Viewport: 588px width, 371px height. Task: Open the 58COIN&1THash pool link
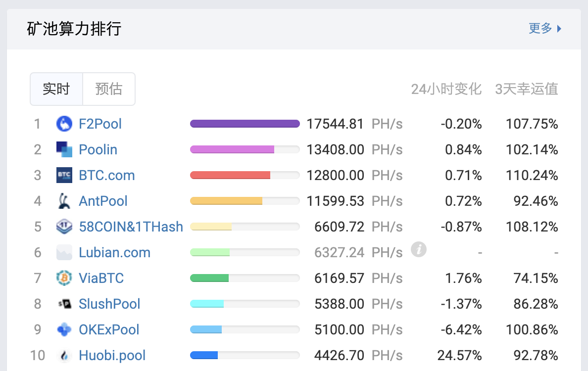tap(131, 227)
